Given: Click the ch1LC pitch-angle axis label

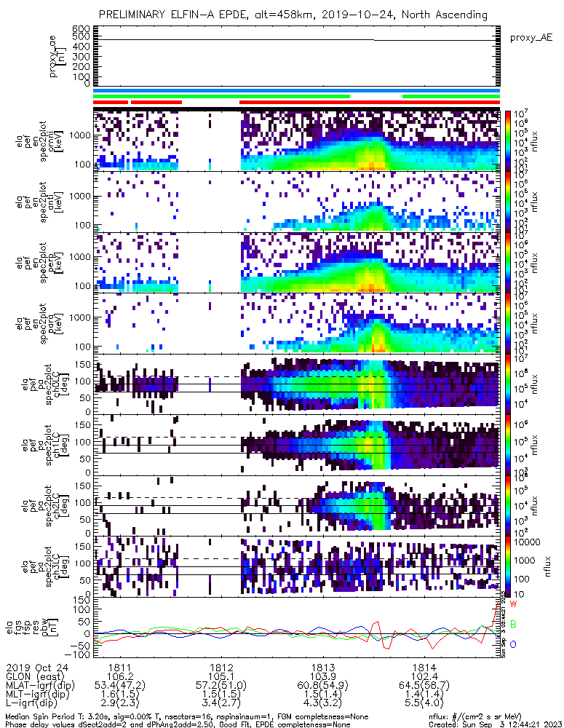Looking at the screenshot, I should (x=45, y=446).
